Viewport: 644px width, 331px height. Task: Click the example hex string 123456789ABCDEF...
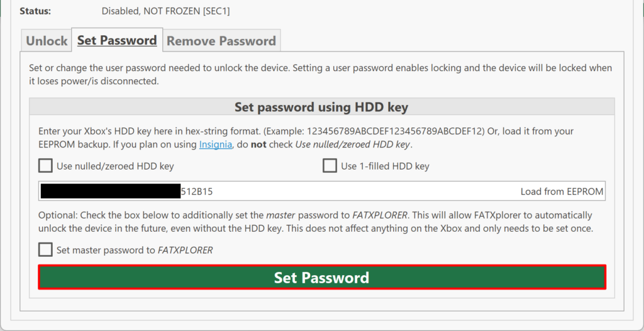[396, 132]
